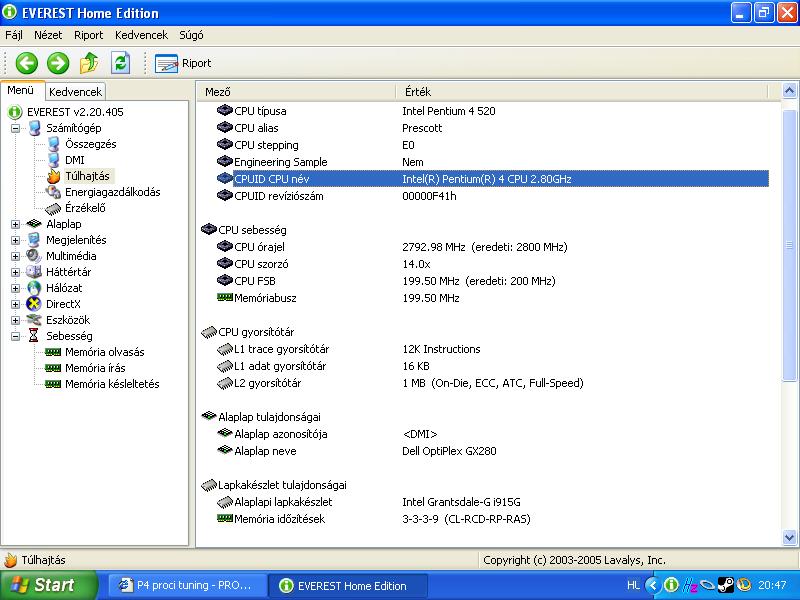Click the Multimédia speaker icon in tree
This screenshot has width=800, height=600.
click(x=34, y=256)
